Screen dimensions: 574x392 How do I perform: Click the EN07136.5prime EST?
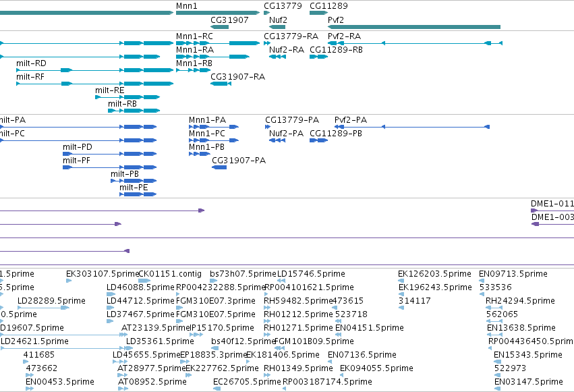tap(331, 362)
